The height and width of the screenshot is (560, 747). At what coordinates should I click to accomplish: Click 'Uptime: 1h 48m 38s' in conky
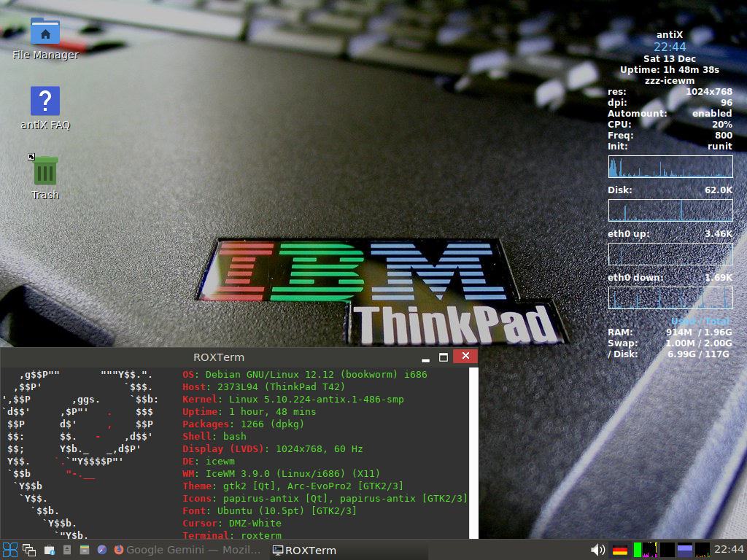pos(670,69)
